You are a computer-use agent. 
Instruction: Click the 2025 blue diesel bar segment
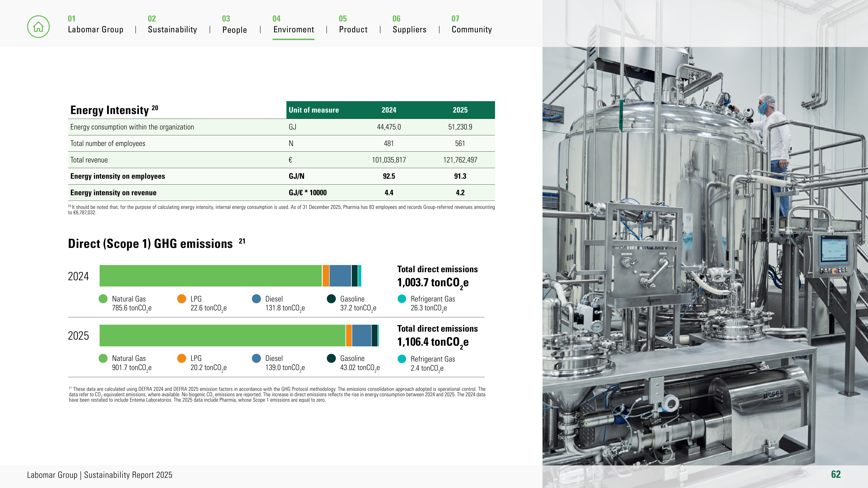pyautogui.click(x=362, y=336)
